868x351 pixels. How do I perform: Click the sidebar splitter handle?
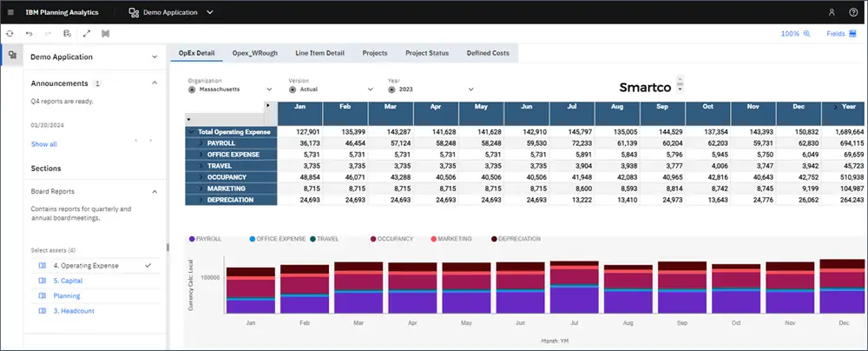[168, 248]
